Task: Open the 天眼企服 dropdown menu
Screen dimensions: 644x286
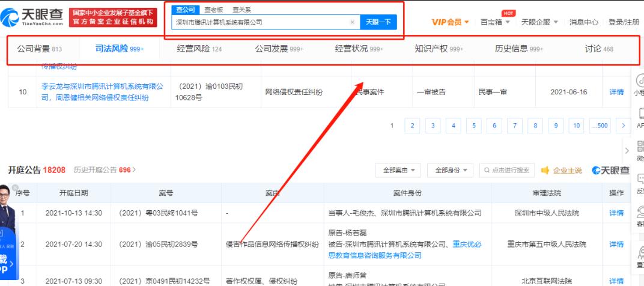Action: pos(539,22)
